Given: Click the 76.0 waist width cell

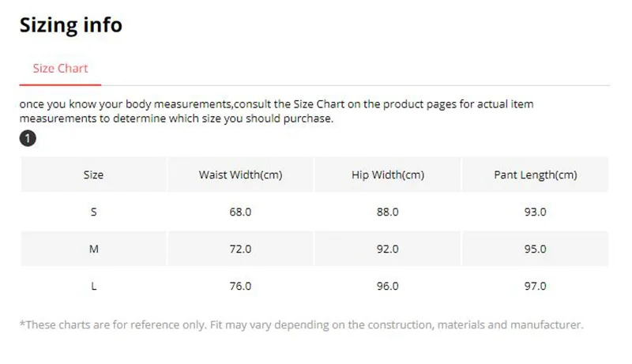Looking at the screenshot, I should pyautogui.click(x=240, y=287).
